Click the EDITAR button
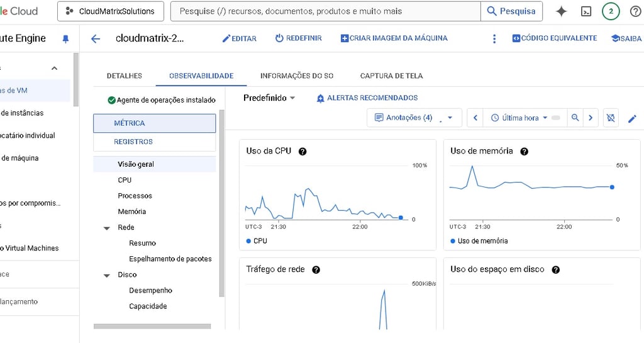This screenshot has height=343, width=644. (240, 38)
